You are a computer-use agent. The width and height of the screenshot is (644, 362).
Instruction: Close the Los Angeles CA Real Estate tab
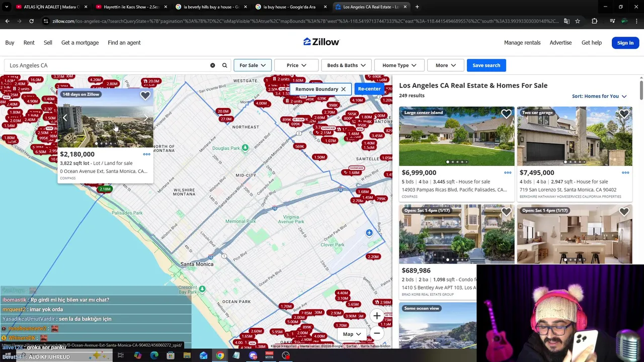405,7
